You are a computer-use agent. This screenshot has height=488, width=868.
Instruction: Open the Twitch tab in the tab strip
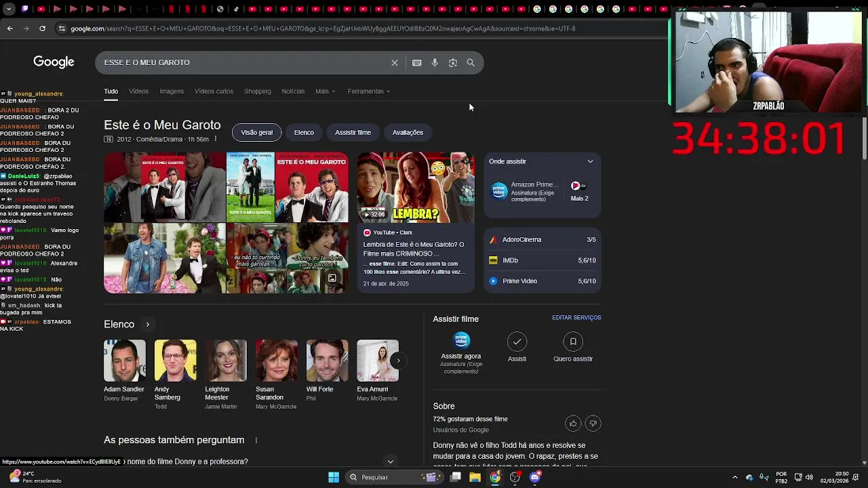24,9
